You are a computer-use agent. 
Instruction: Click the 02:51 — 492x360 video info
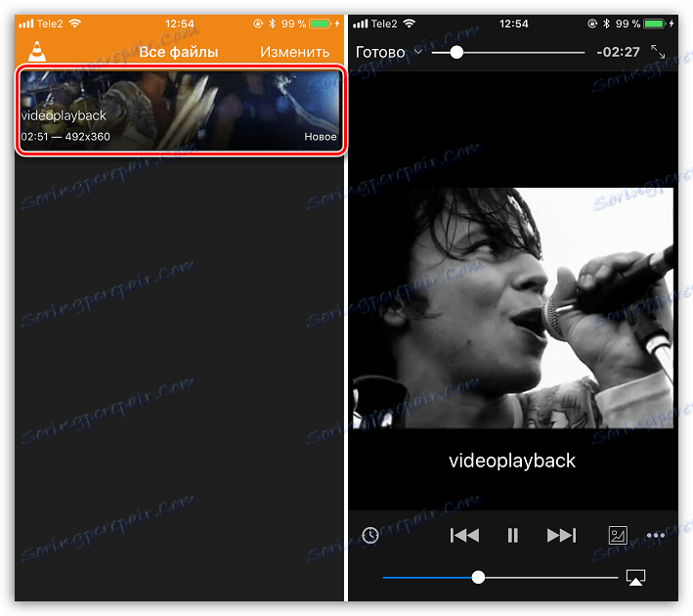65,137
